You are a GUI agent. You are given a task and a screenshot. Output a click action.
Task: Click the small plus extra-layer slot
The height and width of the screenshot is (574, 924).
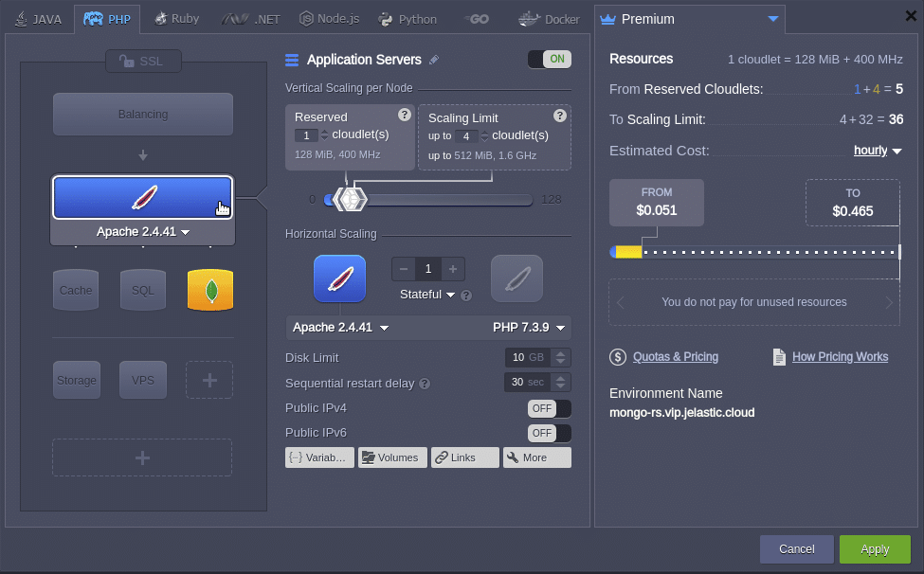209,381
